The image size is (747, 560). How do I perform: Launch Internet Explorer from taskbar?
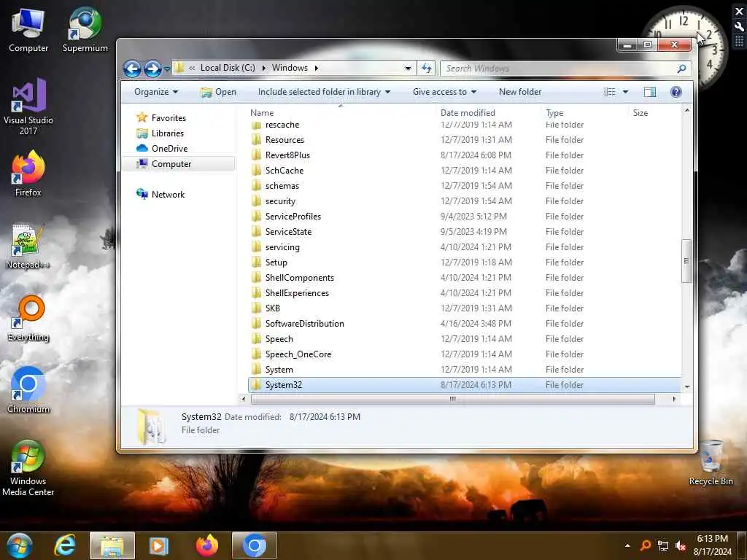point(65,545)
